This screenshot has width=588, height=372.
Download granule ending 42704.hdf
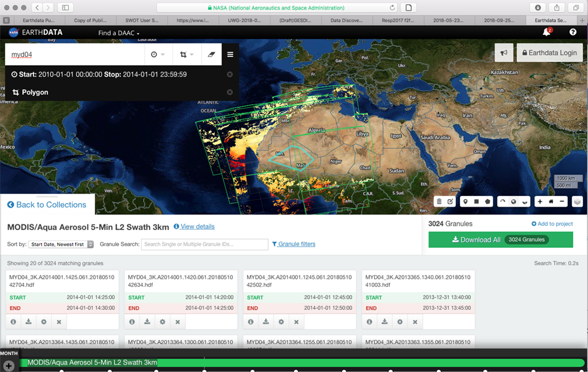pos(28,322)
